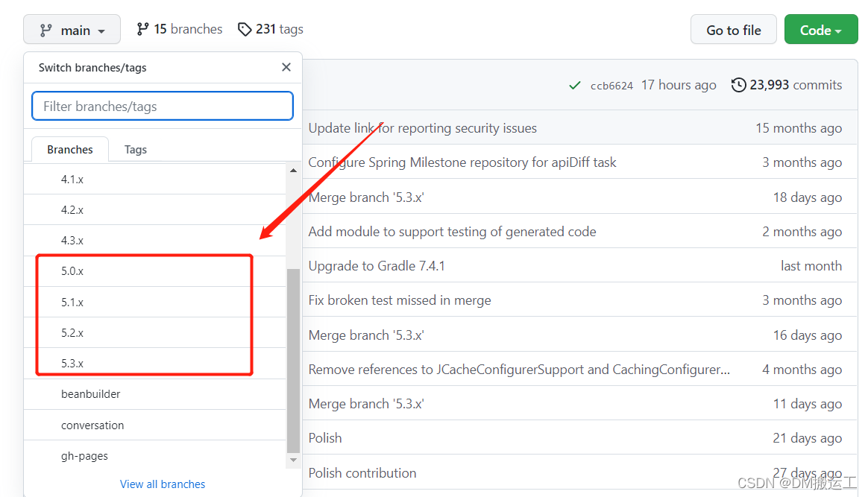This screenshot has height=497, width=868.
Task: Select the 4.3.x branch
Action: tap(155, 241)
